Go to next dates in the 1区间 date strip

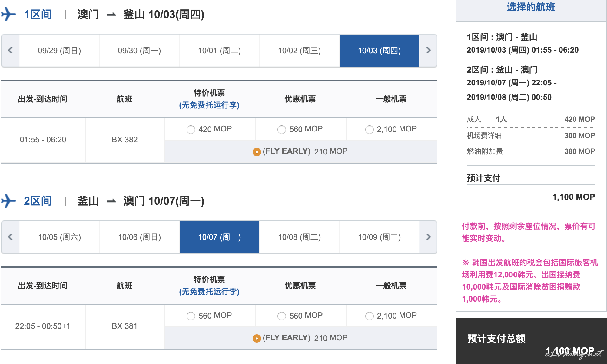[428, 50]
